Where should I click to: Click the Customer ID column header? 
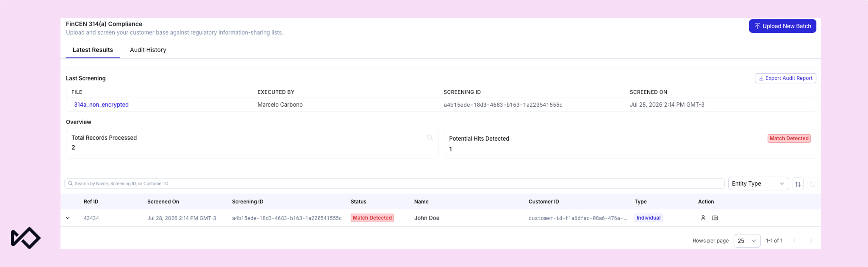tap(543, 202)
